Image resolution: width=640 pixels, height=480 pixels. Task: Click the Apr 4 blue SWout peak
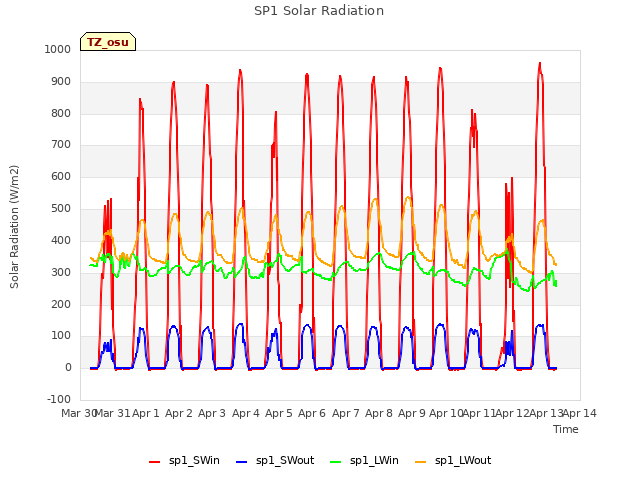tap(240, 324)
